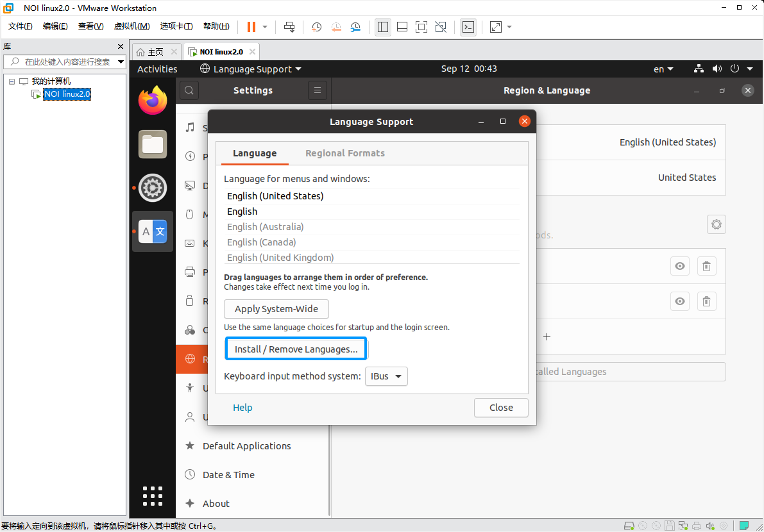Image resolution: width=764 pixels, height=532 pixels.
Task: Click the take snapshot icon
Action: coord(317,27)
